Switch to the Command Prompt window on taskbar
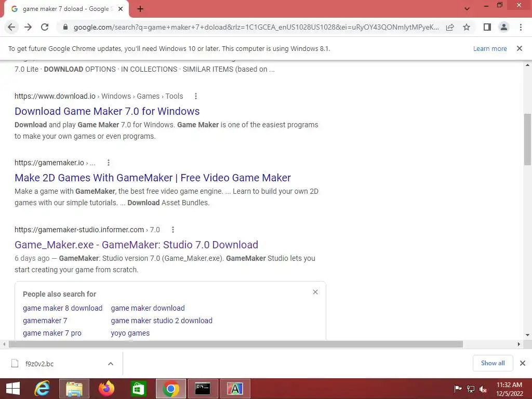Screen dimensions: 532x399 point(203,389)
